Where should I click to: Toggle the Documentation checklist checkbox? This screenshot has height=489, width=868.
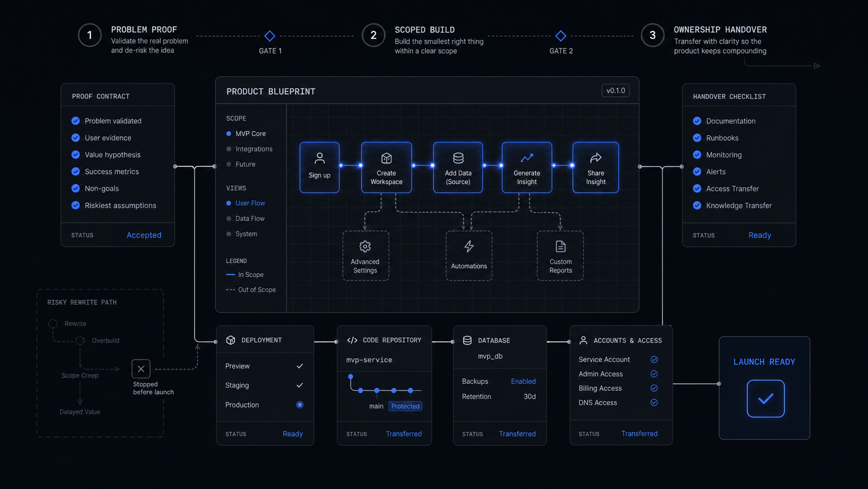[x=697, y=121]
